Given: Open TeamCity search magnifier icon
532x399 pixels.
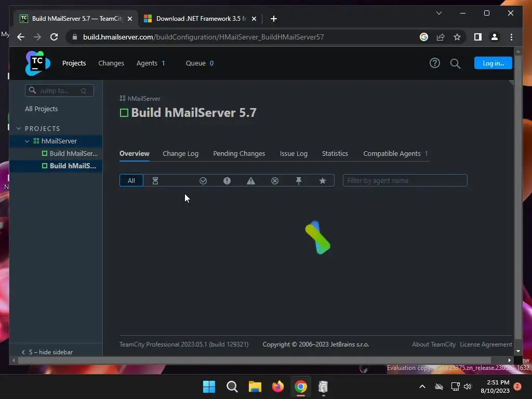Looking at the screenshot, I should 455,63.
